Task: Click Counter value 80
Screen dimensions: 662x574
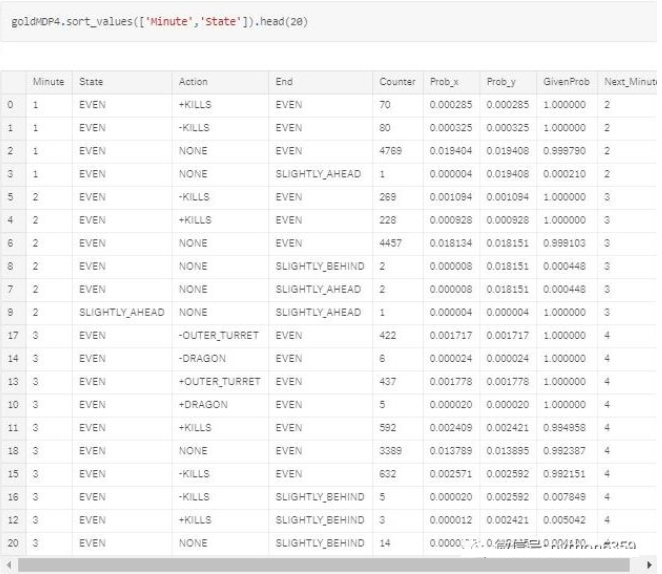Action: [x=384, y=128]
